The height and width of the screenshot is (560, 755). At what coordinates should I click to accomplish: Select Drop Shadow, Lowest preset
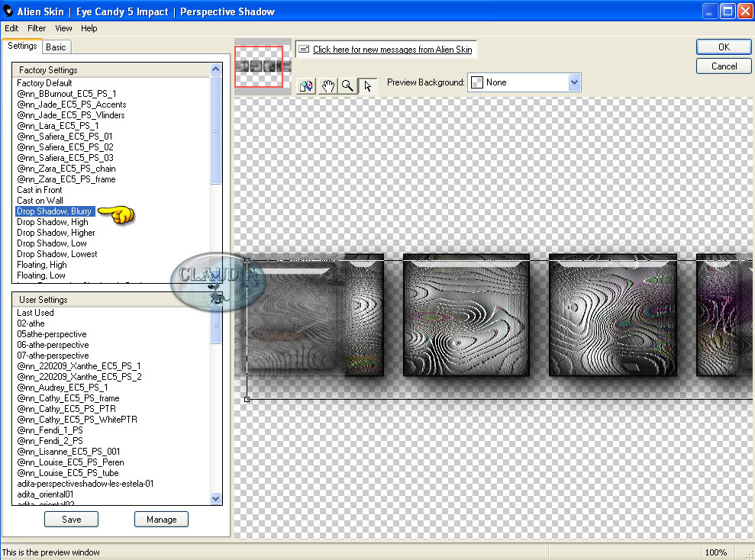pos(56,254)
